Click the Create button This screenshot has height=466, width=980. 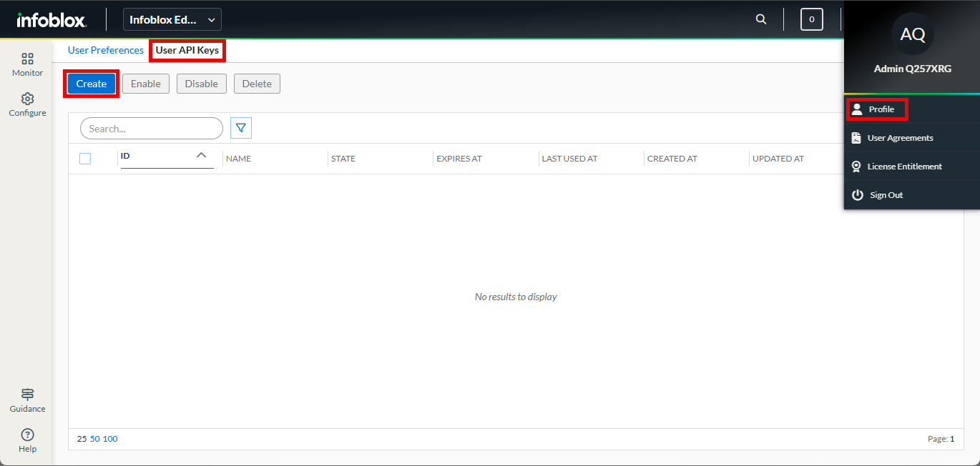click(92, 84)
